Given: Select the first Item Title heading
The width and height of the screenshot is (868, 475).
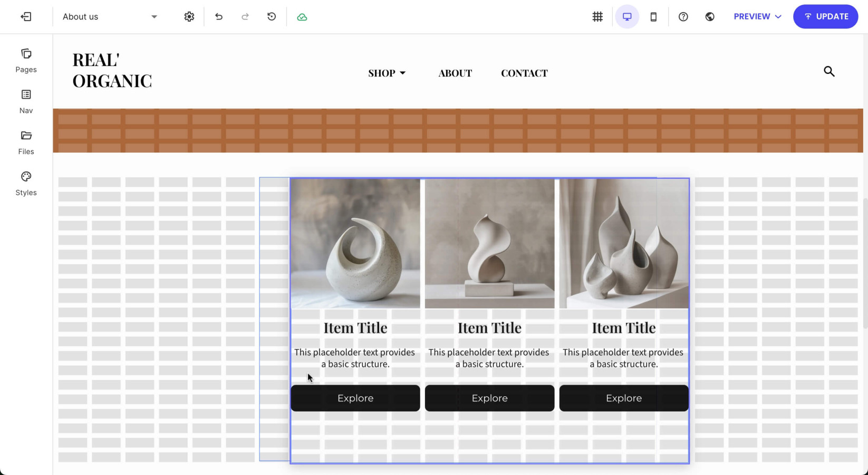Looking at the screenshot, I should (x=355, y=328).
